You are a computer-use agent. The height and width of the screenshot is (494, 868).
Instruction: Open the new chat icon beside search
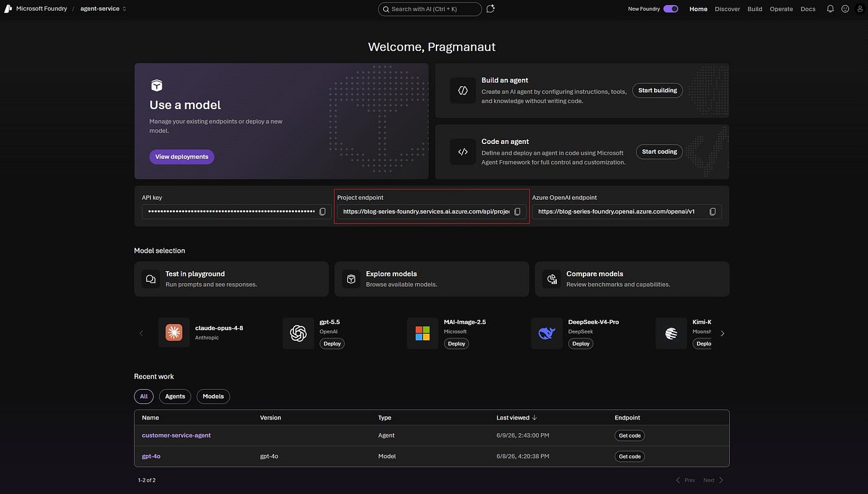490,9
